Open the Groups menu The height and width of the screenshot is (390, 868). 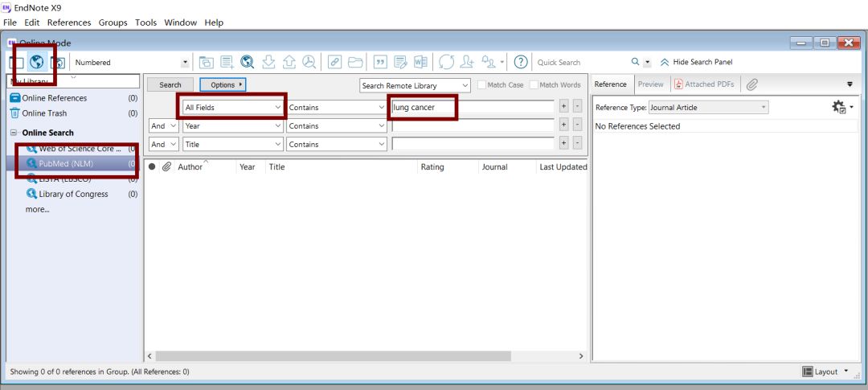113,23
